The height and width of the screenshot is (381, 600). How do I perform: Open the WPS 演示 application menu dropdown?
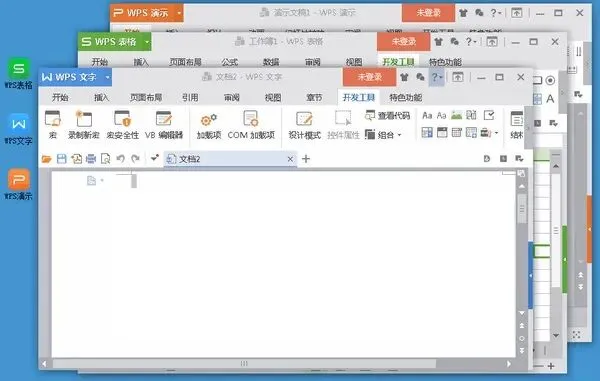point(179,13)
